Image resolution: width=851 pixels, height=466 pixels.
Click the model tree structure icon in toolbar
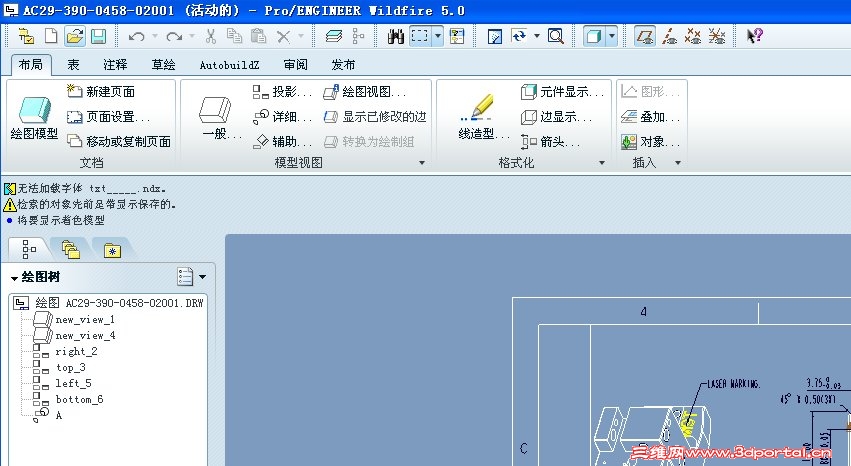point(358,36)
